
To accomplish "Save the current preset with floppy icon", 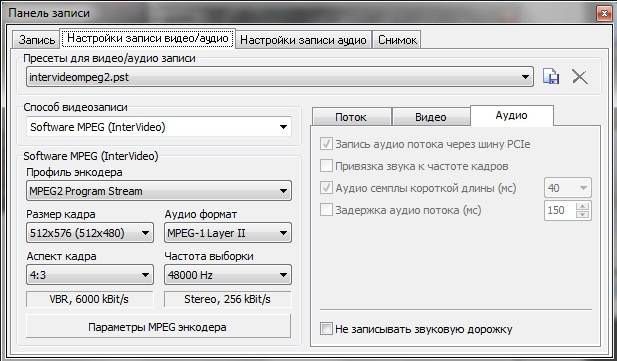I will click(x=551, y=76).
